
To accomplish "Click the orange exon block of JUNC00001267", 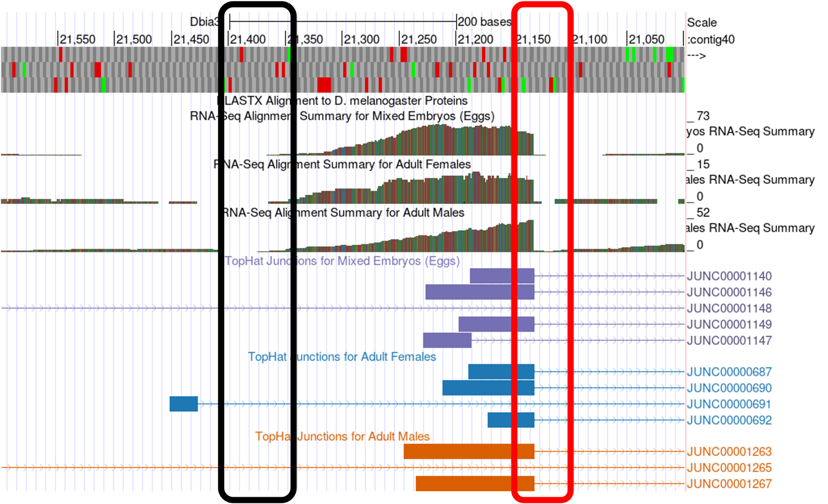I will [x=475, y=483].
